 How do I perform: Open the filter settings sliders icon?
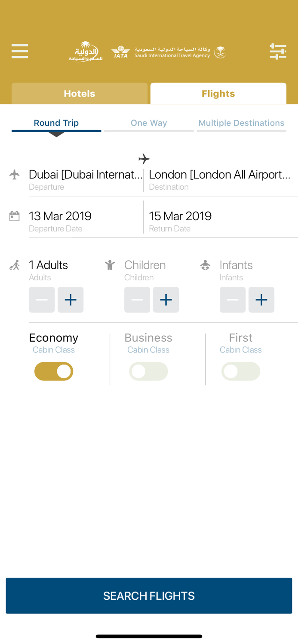278,51
